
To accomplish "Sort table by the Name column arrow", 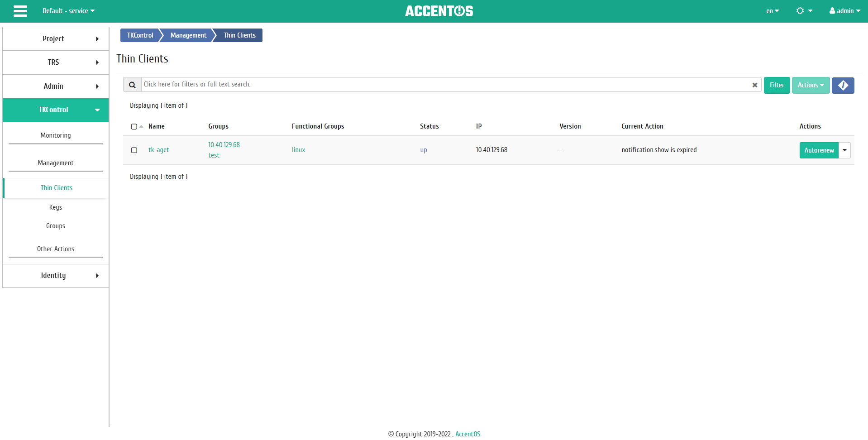I will [x=142, y=126].
